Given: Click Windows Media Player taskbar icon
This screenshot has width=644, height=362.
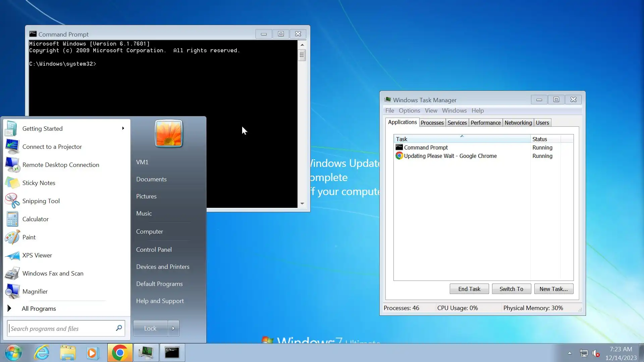Looking at the screenshot, I should (x=93, y=353).
